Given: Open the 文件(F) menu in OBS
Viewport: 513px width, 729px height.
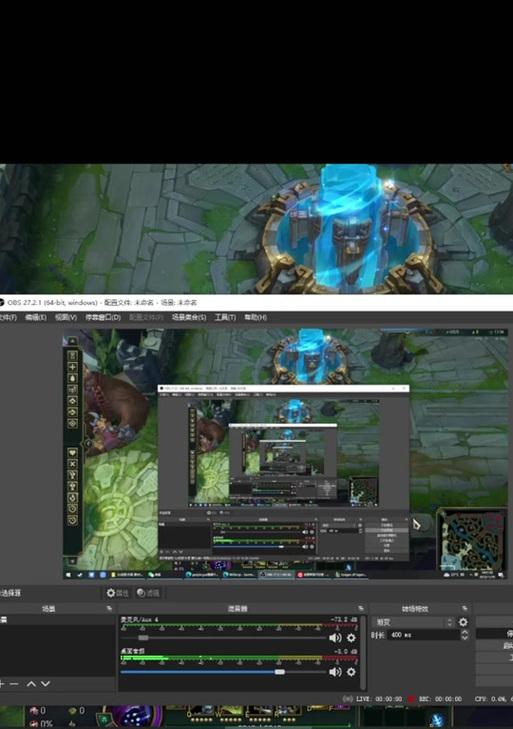Looking at the screenshot, I should (8, 317).
